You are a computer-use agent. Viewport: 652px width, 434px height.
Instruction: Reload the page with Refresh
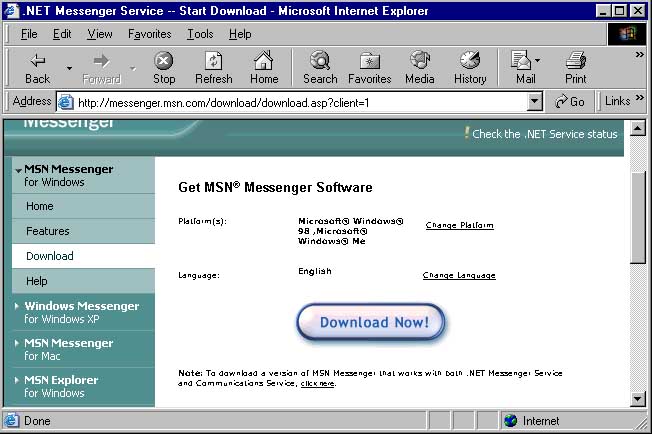click(214, 68)
